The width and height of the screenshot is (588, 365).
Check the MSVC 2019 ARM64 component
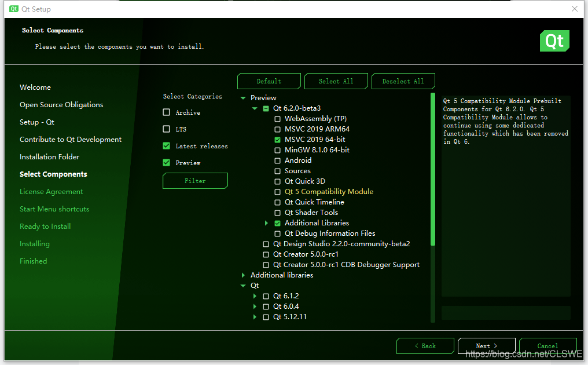(277, 130)
